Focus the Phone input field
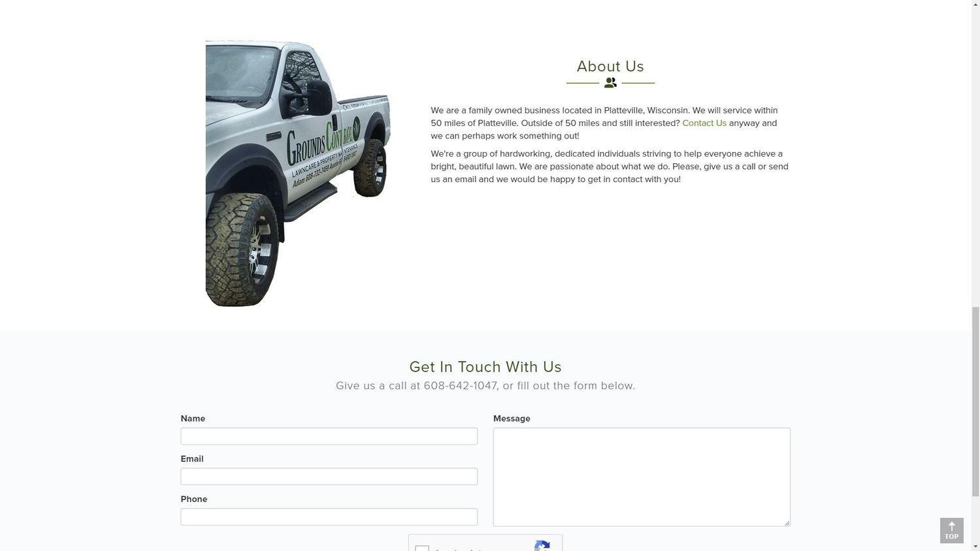Image resolution: width=980 pixels, height=551 pixels. click(x=329, y=517)
